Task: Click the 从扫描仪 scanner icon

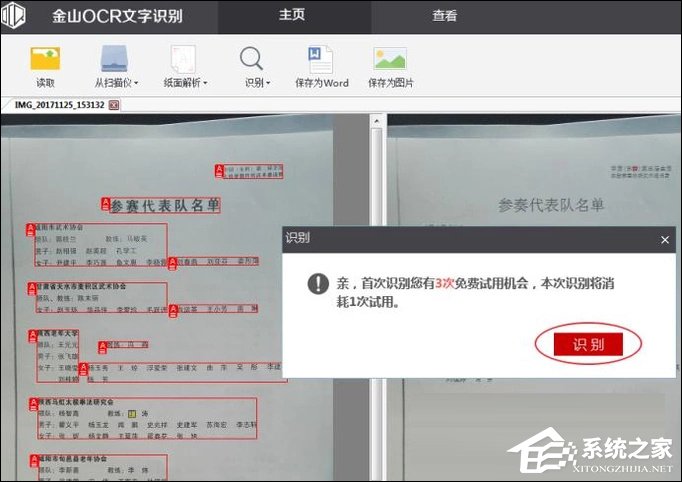Action: click(115, 58)
